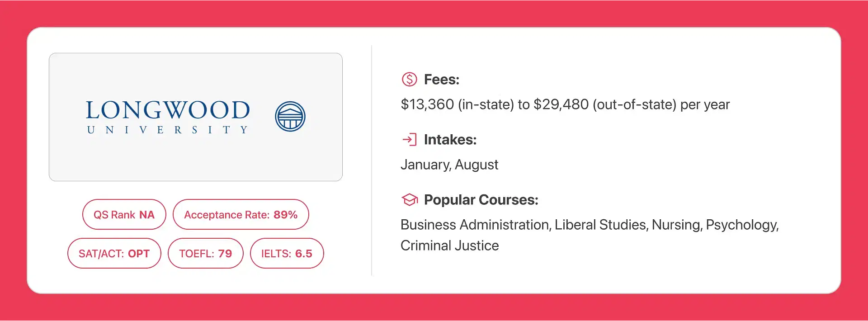Click the Business Administration course text
Image resolution: width=868 pixels, height=321 pixels.
tap(475, 225)
